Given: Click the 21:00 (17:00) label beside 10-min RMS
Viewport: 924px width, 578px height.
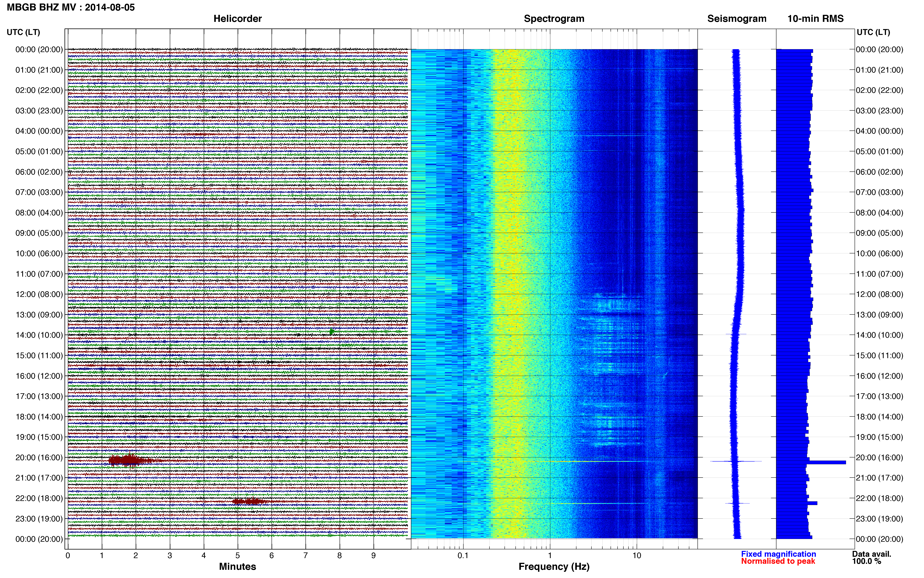Looking at the screenshot, I should (x=880, y=478).
